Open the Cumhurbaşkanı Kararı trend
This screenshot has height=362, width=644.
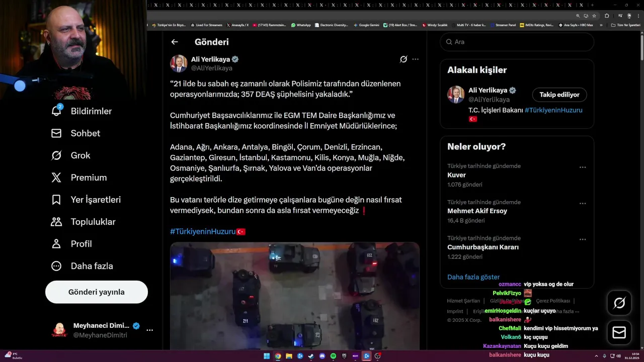coord(483,247)
